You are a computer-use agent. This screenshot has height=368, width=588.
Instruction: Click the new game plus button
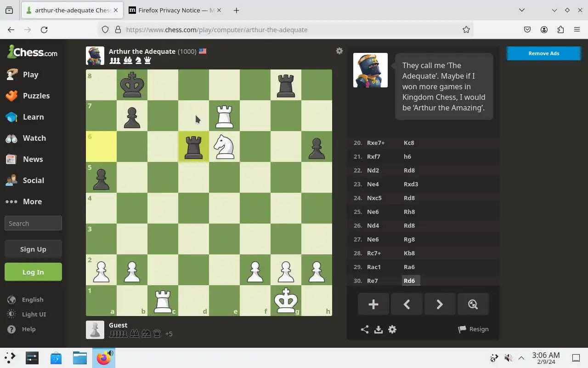tap(373, 304)
